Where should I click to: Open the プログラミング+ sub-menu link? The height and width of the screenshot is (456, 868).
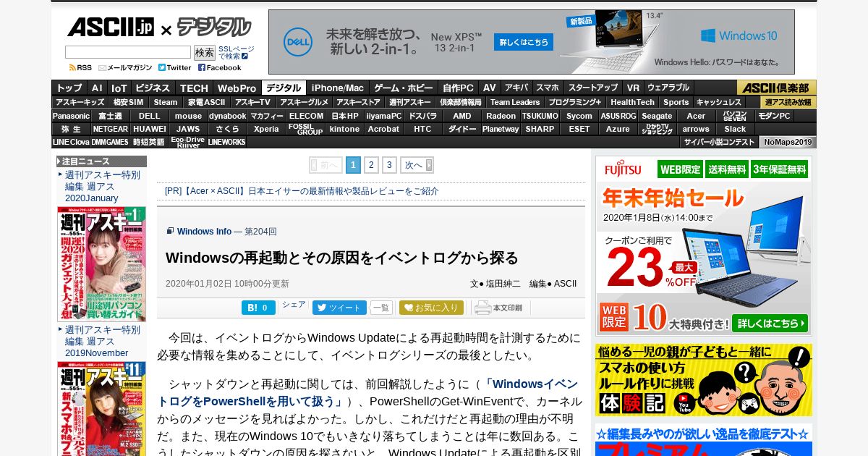point(574,102)
